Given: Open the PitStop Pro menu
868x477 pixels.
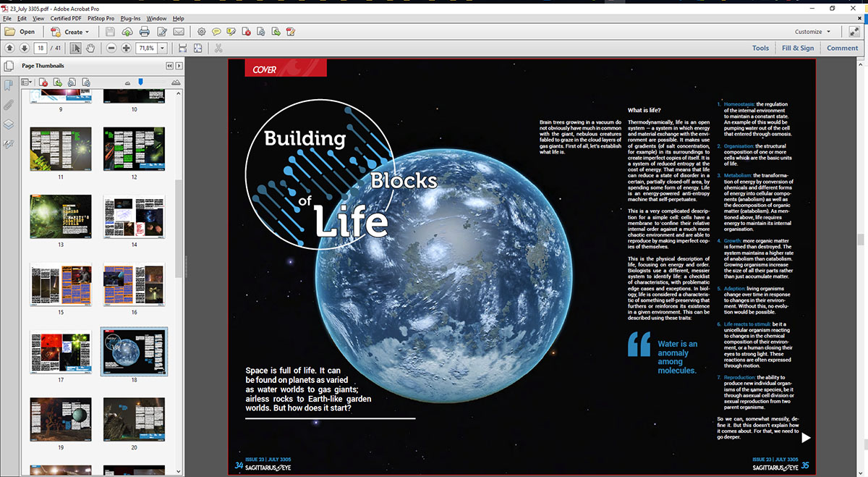Looking at the screenshot, I should pos(102,18).
